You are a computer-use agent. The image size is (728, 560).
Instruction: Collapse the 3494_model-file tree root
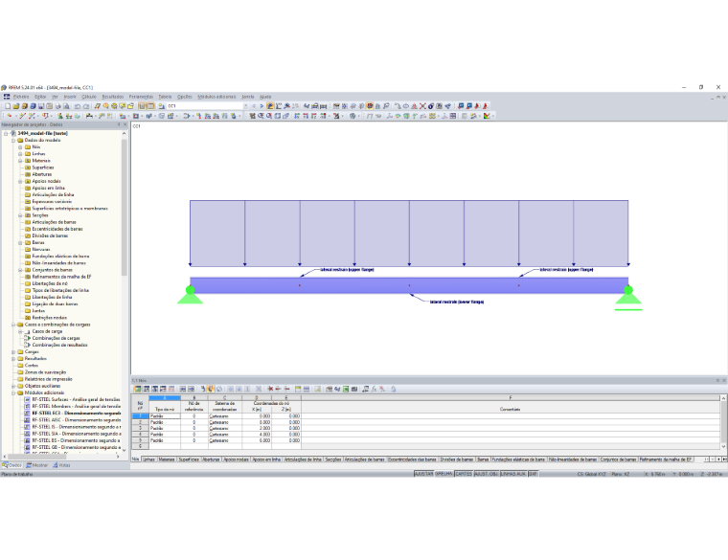pos(6,134)
